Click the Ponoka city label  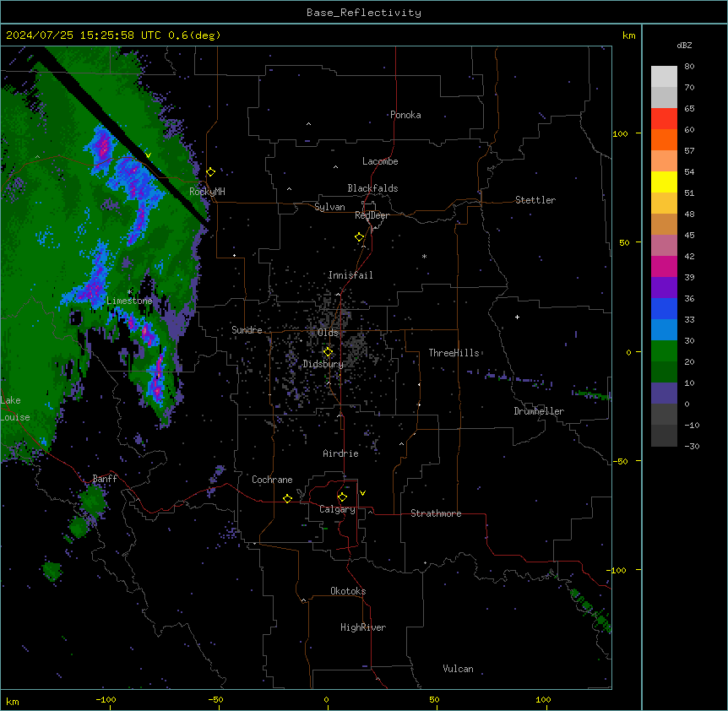[405, 115]
